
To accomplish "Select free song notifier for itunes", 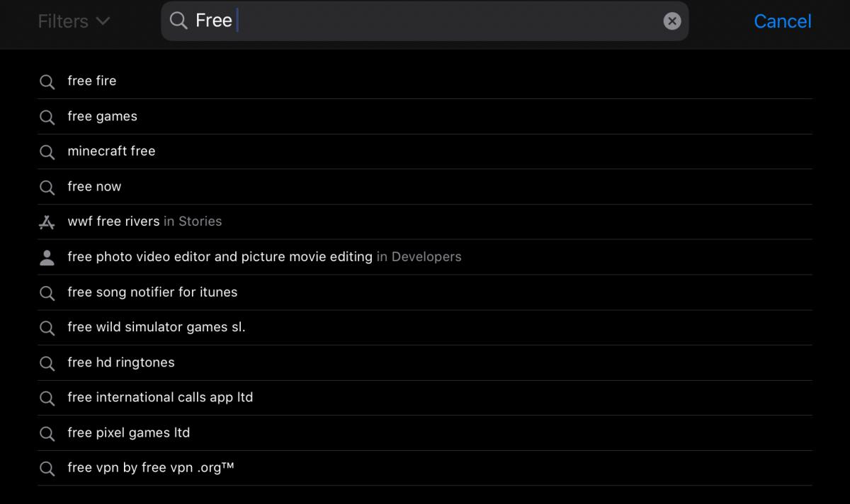I will 152,292.
